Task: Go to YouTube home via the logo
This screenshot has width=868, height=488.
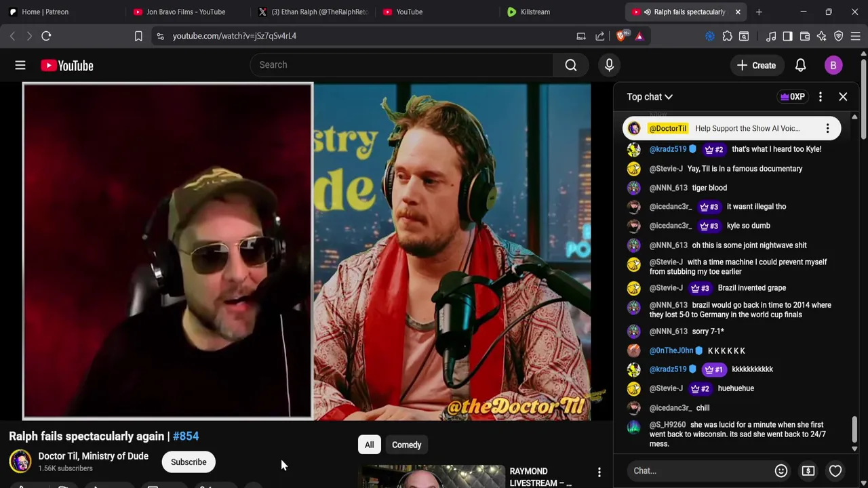Action: (x=66, y=65)
